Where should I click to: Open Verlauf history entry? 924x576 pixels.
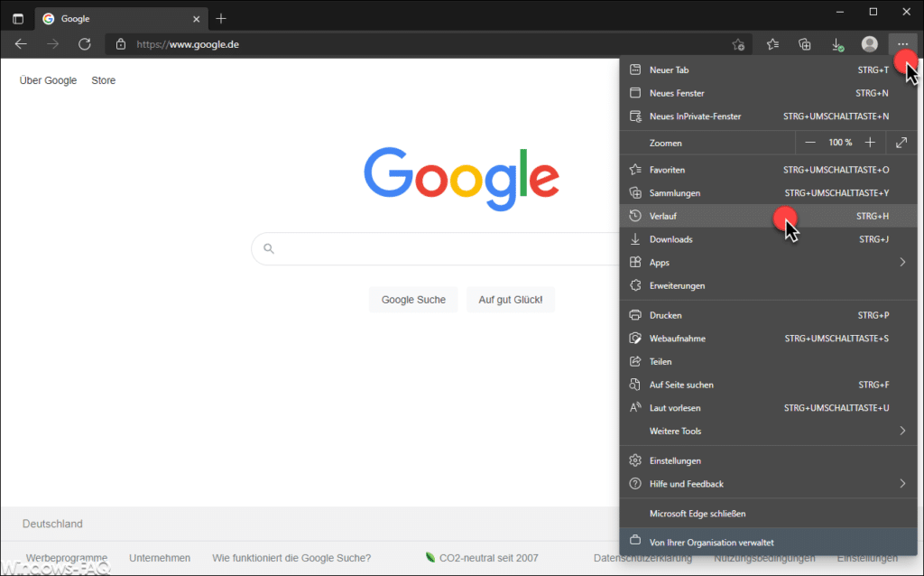point(769,216)
